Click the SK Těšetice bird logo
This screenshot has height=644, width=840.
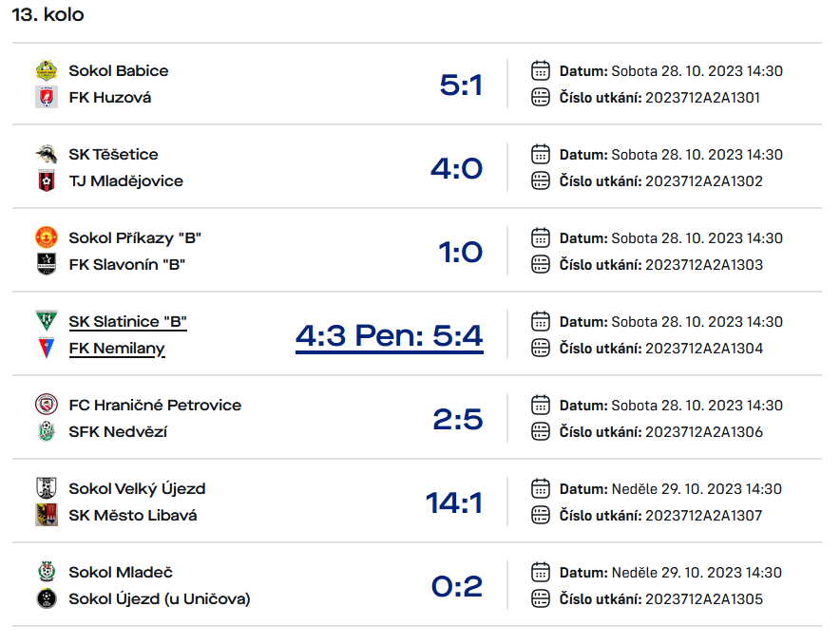click(47, 154)
